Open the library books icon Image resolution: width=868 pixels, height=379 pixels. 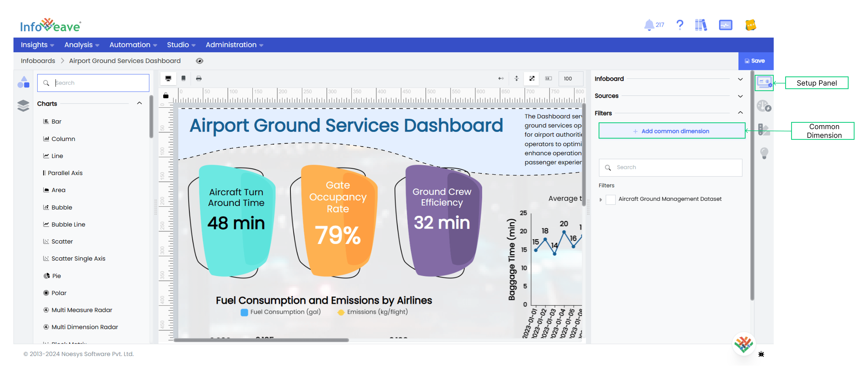pos(701,25)
